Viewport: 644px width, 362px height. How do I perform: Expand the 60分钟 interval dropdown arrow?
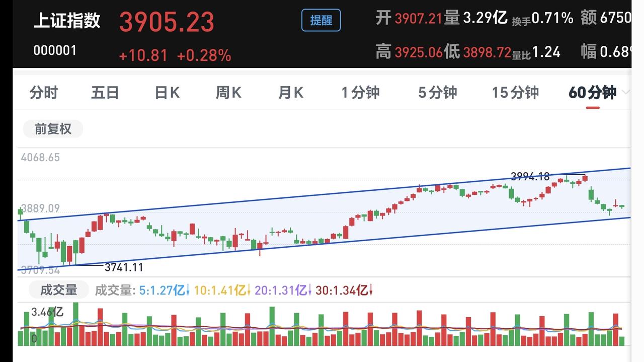click(x=626, y=92)
